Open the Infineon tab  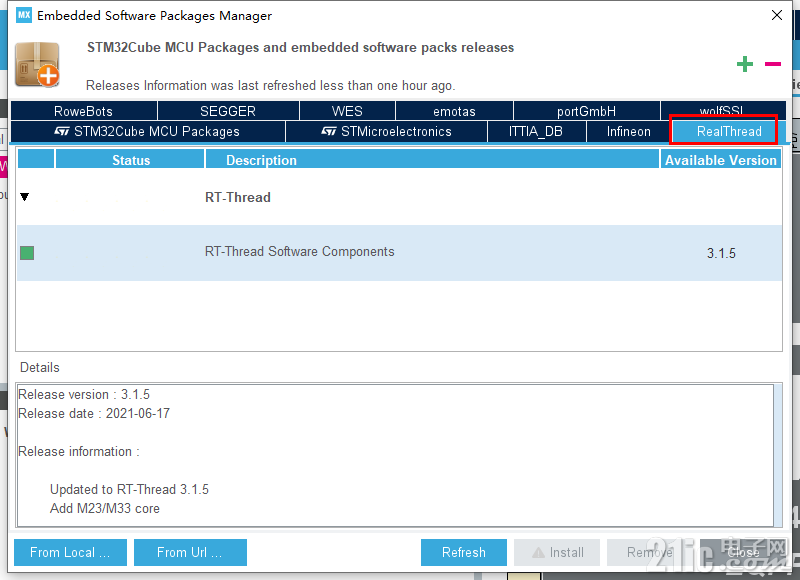point(629,132)
